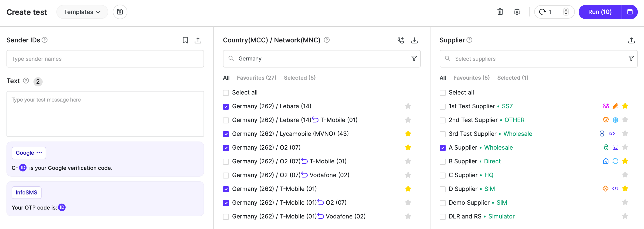Switch to Favourites (27) network tab

coord(256,78)
